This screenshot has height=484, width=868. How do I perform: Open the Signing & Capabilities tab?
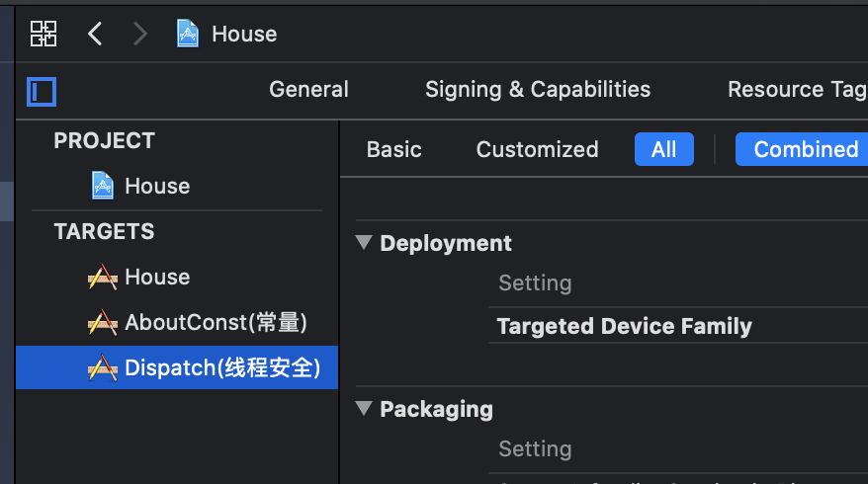click(x=538, y=89)
